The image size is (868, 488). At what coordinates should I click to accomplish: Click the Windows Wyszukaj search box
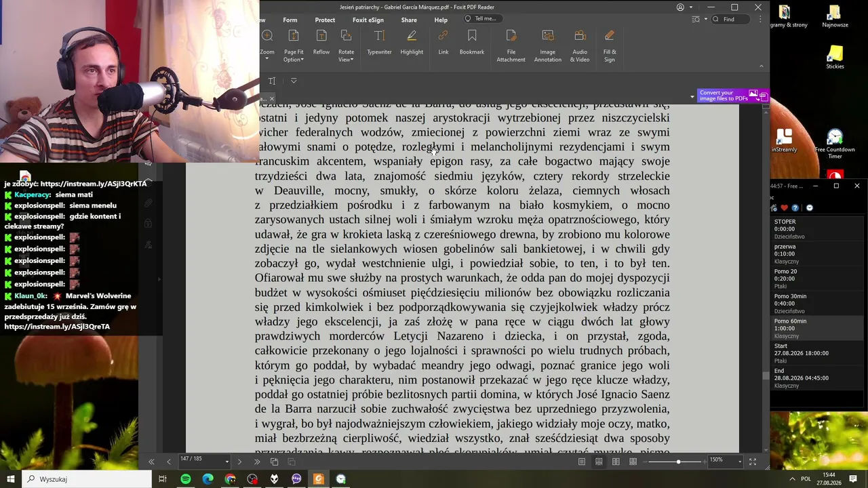(87, 479)
